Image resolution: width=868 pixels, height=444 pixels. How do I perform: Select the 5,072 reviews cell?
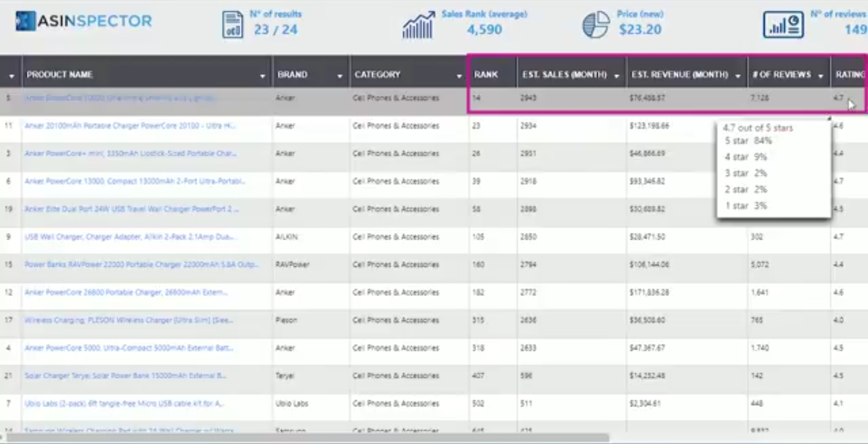pyautogui.click(x=760, y=264)
